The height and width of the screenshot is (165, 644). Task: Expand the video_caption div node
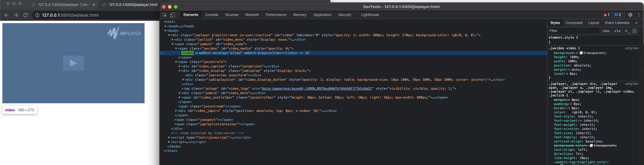pyautogui.click(x=180, y=66)
